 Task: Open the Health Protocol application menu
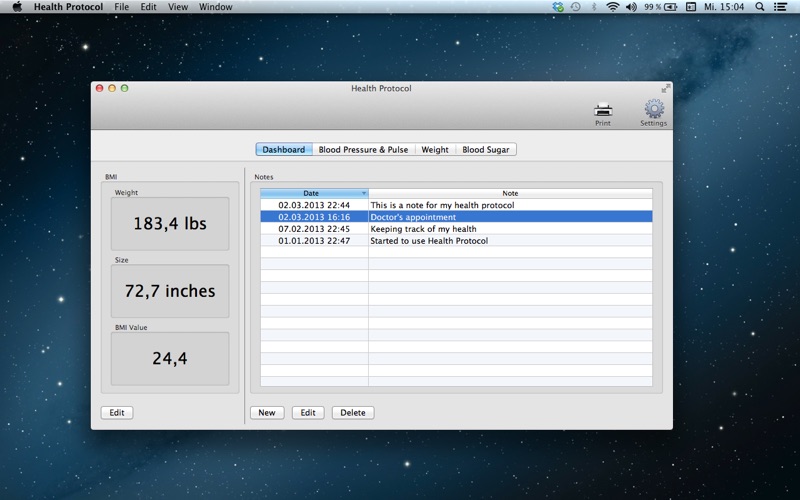pyautogui.click(x=68, y=7)
